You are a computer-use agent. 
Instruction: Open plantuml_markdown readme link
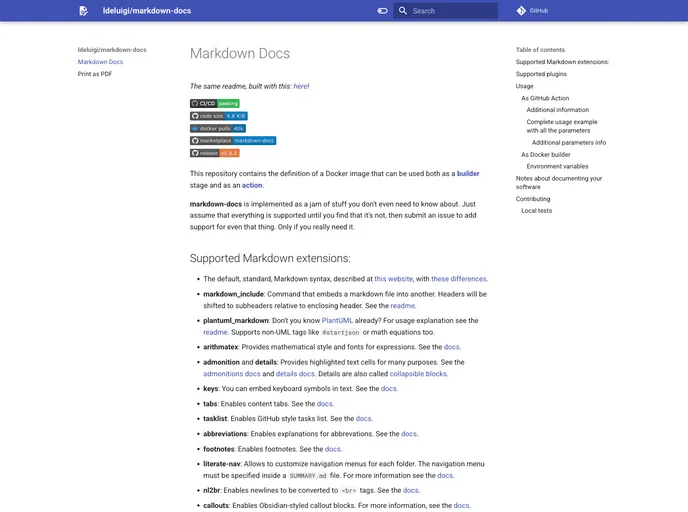(x=215, y=332)
